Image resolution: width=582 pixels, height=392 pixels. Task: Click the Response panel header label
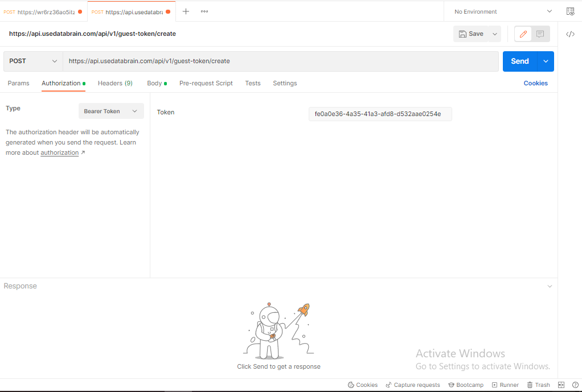(21, 286)
